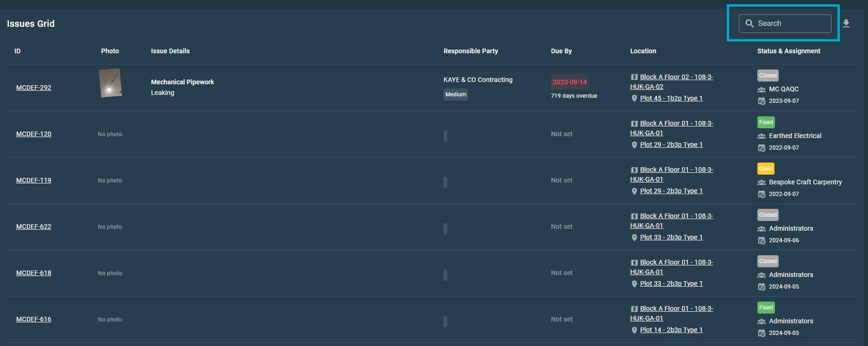868x346 pixels.
Task: Click the building icon beside Block A Floor 02
Action: coord(634,77)
